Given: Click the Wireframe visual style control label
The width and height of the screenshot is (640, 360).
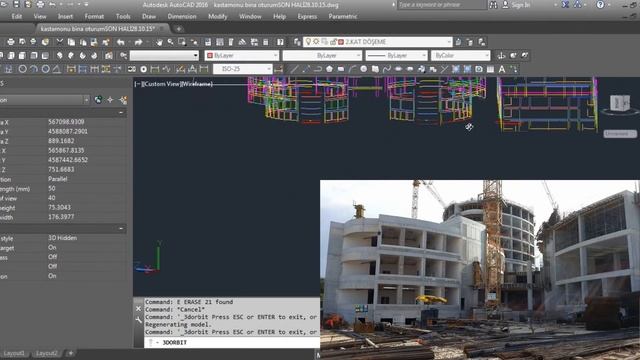Looking at the screenshot, I should 197,84.
